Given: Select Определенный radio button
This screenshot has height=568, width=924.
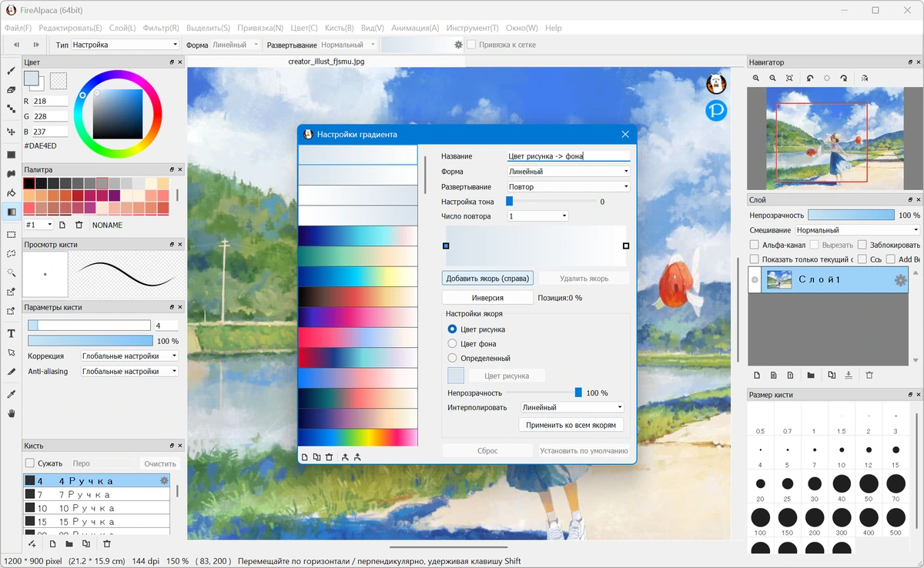Looking at the screenshot, I should tap(452, 358).
